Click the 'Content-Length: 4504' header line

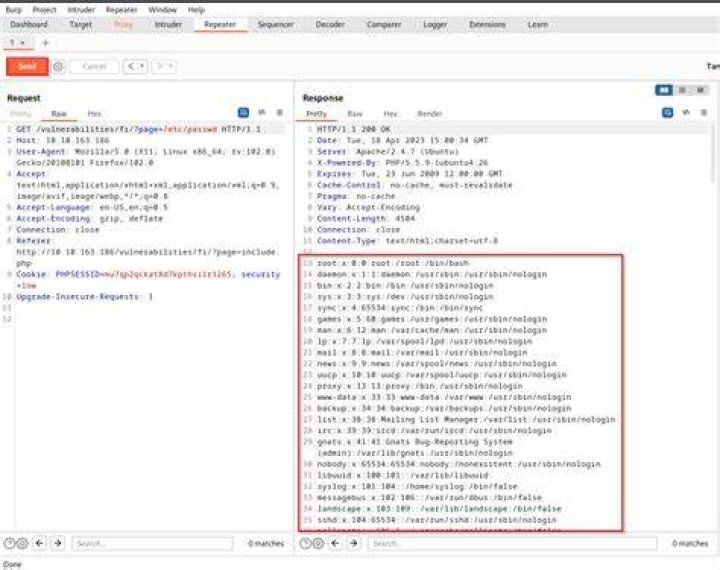click(x=366, y=219)
